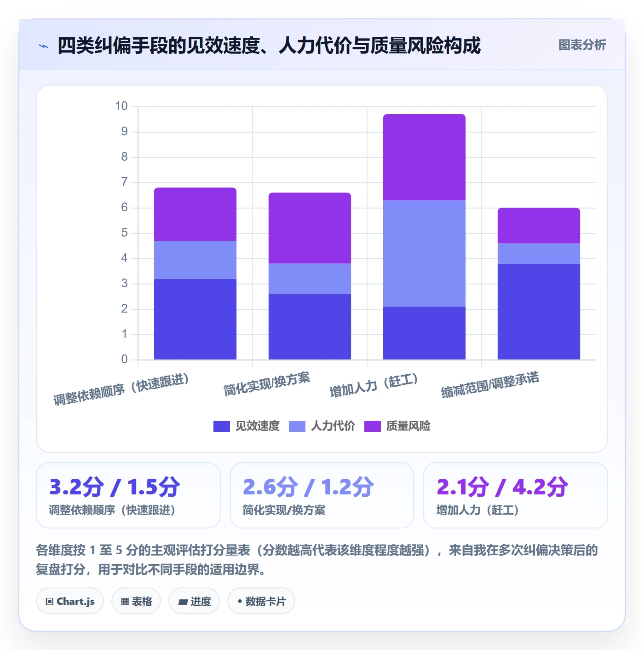Click 人力代价 bar segment for 简化实现/换方案

(x=310, y=279)
